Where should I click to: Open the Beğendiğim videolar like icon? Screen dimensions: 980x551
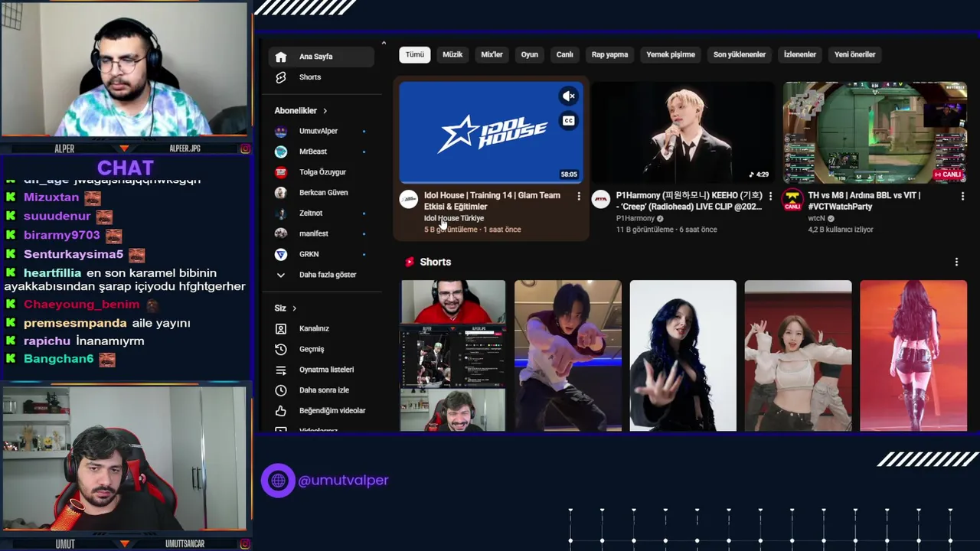pyautogui.click(x=281, y=411)
